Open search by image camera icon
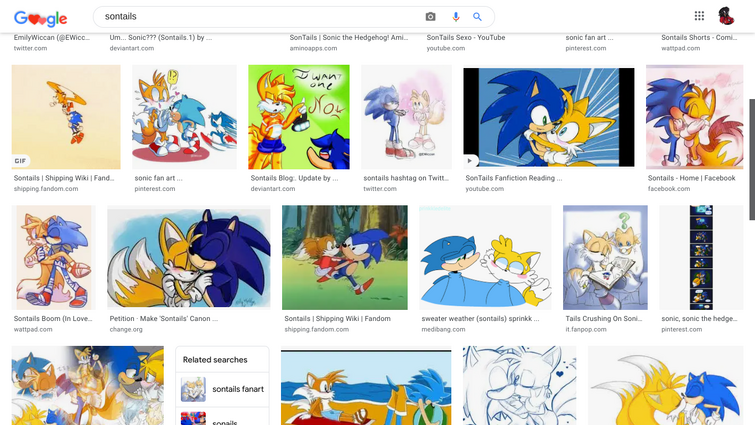The width and height of the screenshot is (755, 425). pos(430,17)
